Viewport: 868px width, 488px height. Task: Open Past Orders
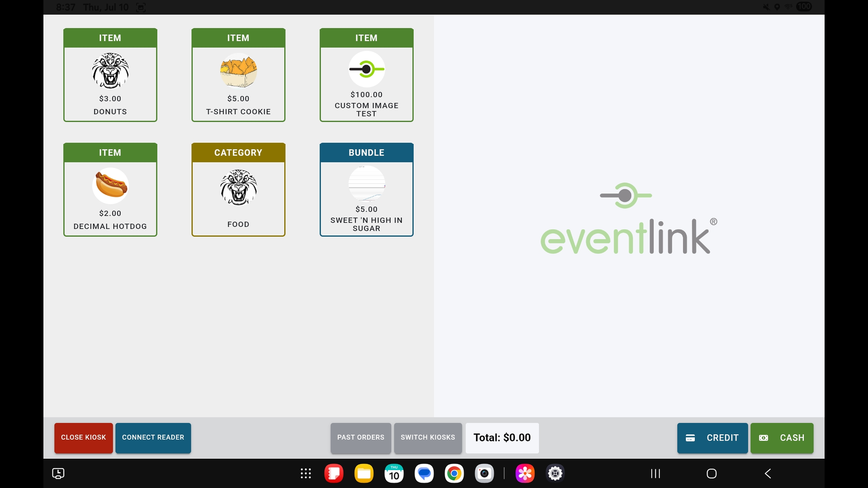click(x=360, y=437)
